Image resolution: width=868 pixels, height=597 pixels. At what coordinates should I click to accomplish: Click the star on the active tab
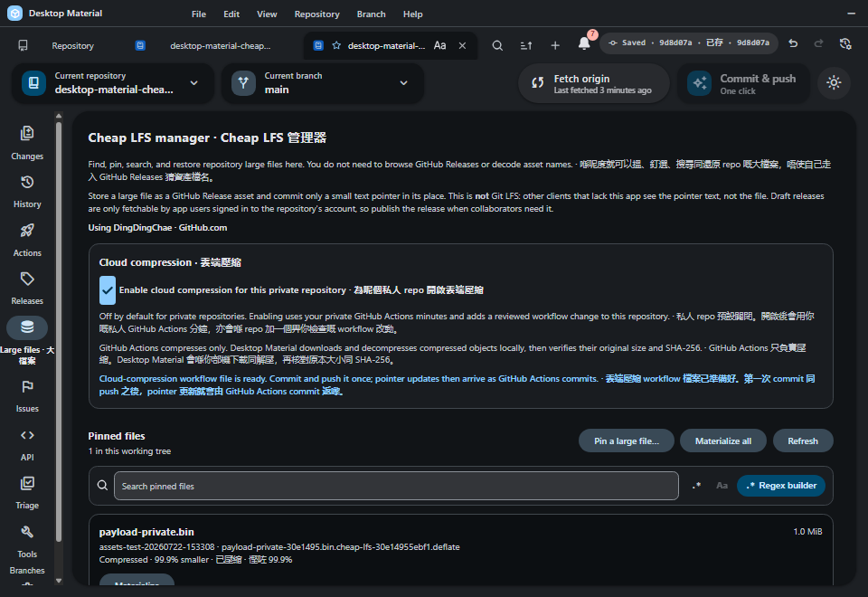pos(336,45)
